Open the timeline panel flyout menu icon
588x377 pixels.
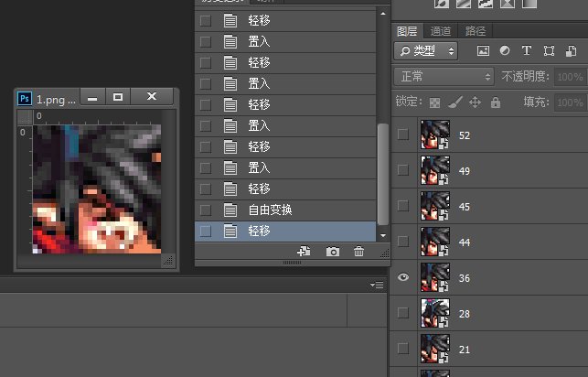pyautogui.click(x=377, y=285)
